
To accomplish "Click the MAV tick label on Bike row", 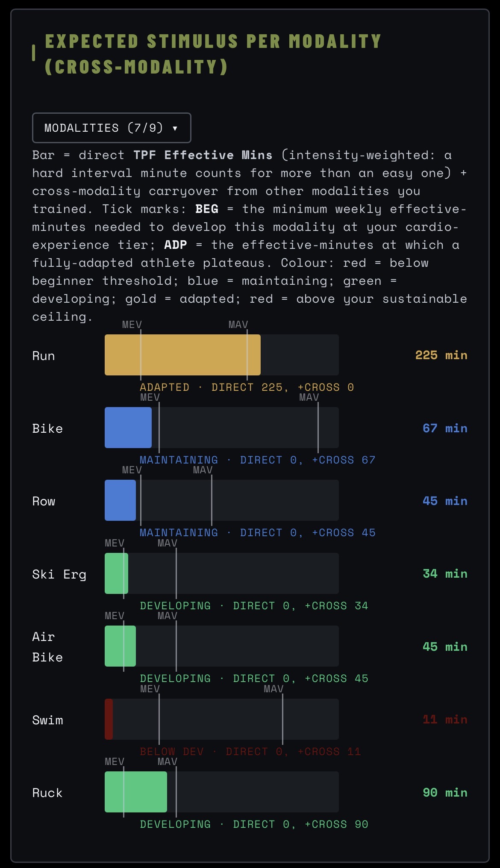I will coord(309,397).
